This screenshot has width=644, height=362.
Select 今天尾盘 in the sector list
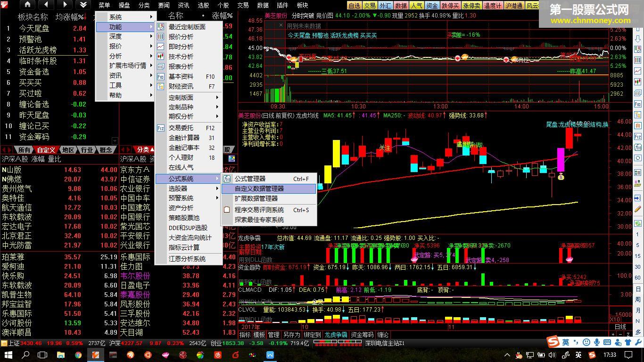[x=34, y=28]
